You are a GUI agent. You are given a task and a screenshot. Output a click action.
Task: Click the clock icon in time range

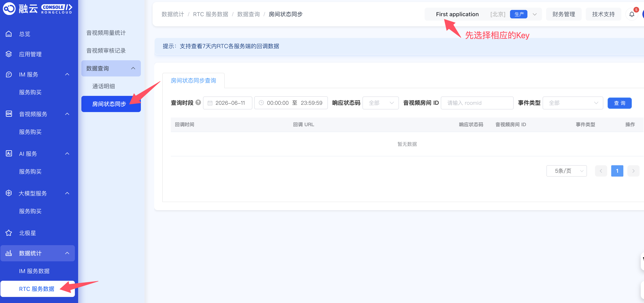coord(261,103)
